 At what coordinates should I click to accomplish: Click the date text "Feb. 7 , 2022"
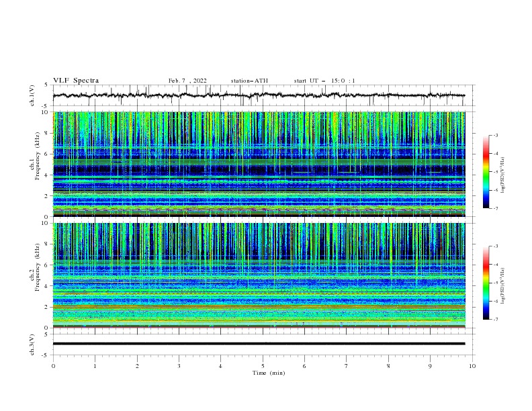point(187,81)
